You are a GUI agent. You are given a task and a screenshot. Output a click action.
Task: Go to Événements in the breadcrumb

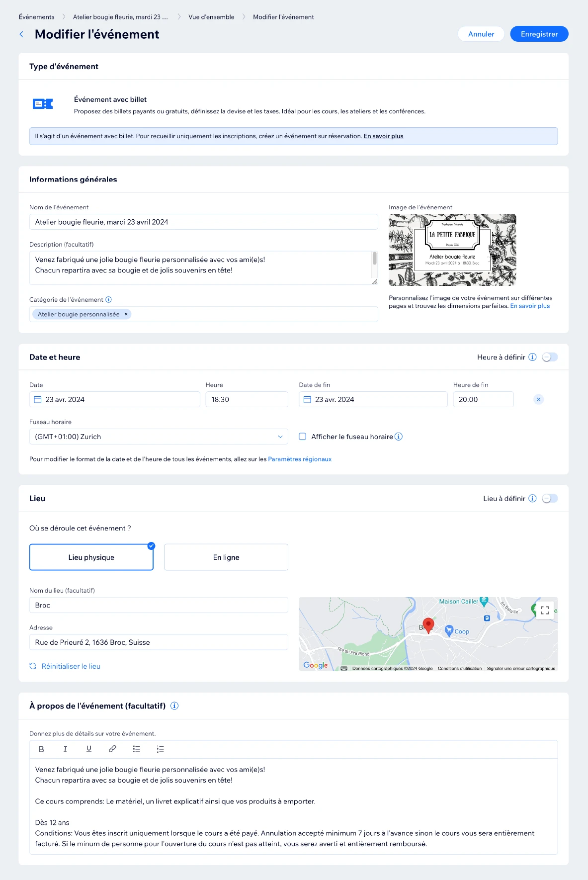37,17
